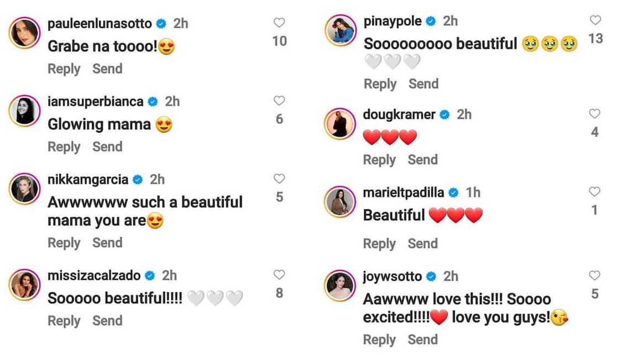Open the missizacalzado username link
The height and width of the screenshot is (364, 619).
pos(93,275)
